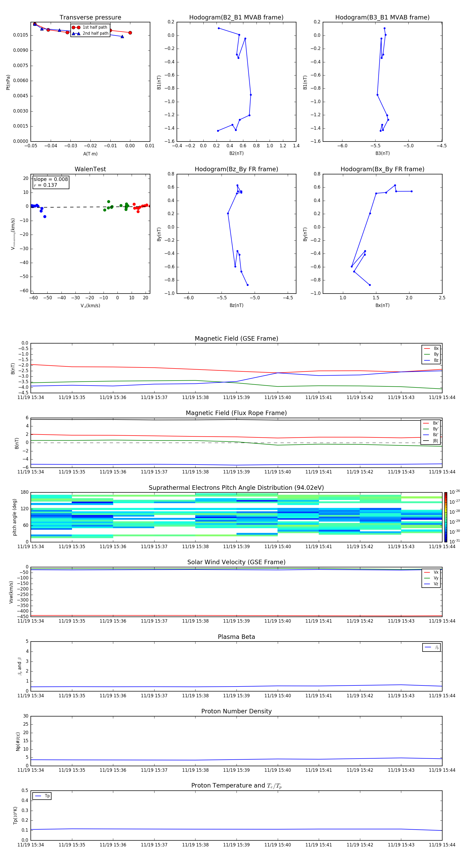Click the 'Magnetic Field (Flux Rope Frame)' title
473x868 pixels.
coord(236,413)
